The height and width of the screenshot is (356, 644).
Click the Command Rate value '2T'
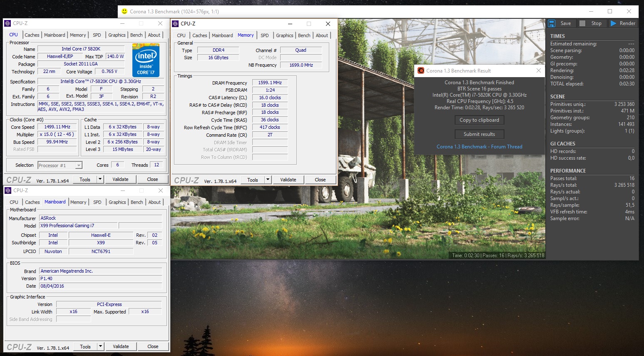(270, 135)
